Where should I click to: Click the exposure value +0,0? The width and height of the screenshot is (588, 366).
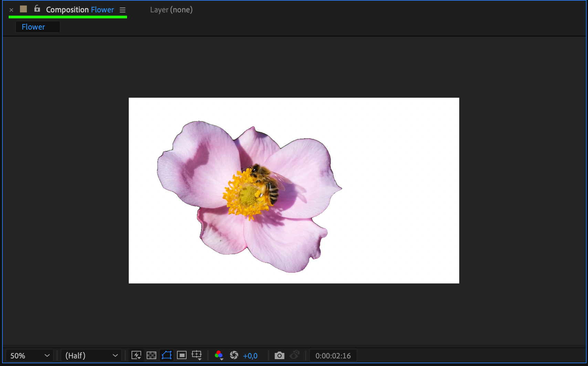pyautogui.click(x=250, y=356)
